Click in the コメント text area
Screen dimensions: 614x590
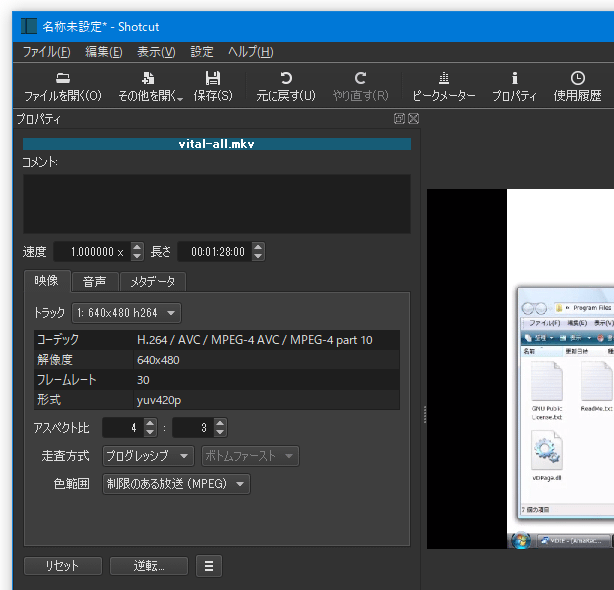point(217,204)
